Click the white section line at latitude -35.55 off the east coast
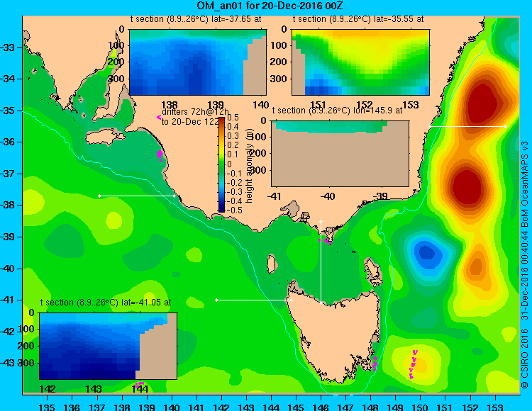Image resolution: width=532 pixels, height=411 pixels. 467,126
